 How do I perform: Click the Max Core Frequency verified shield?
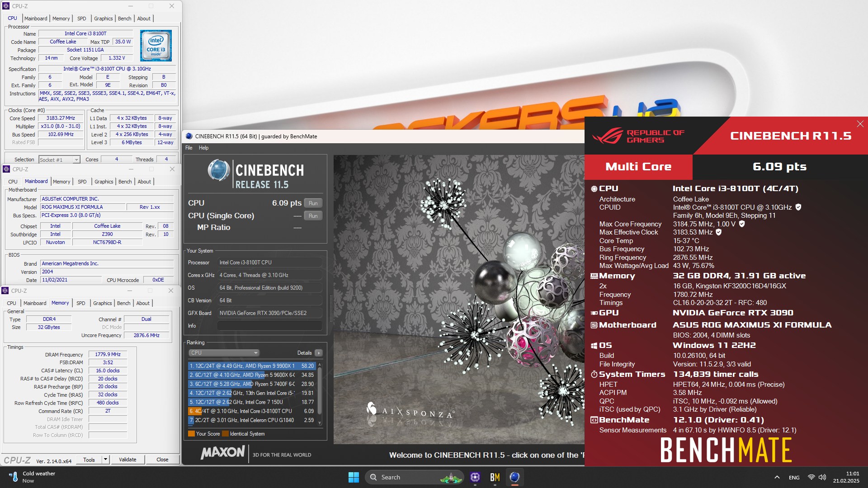click(x=742, y=224)
